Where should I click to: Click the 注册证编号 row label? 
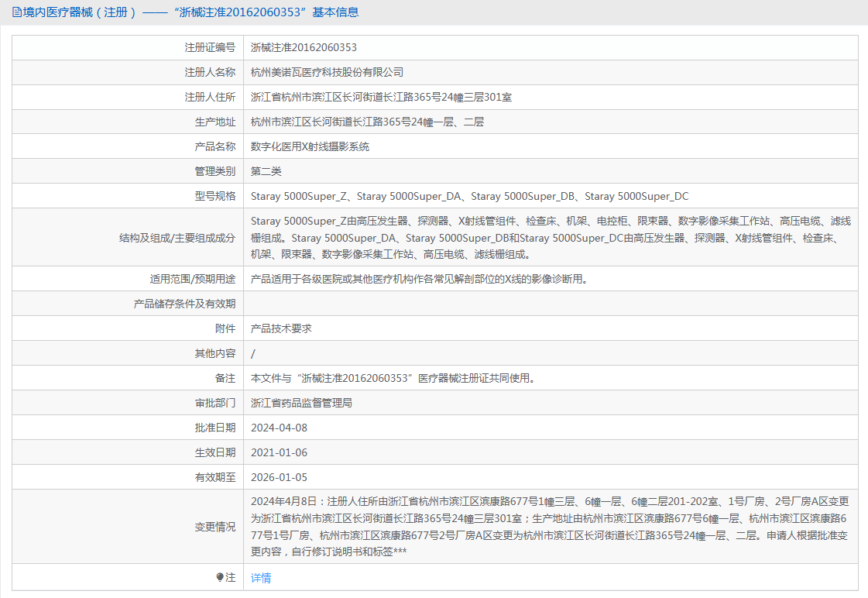point(210,47)
